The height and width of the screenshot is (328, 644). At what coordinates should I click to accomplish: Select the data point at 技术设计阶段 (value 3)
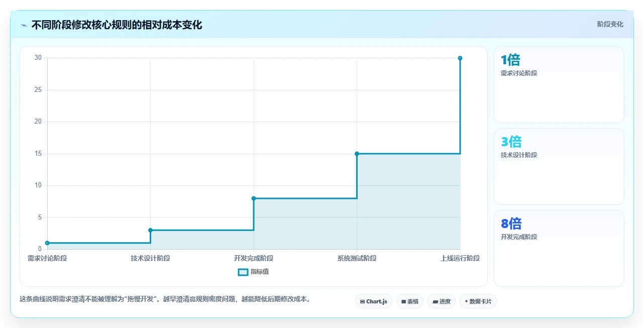150,230
